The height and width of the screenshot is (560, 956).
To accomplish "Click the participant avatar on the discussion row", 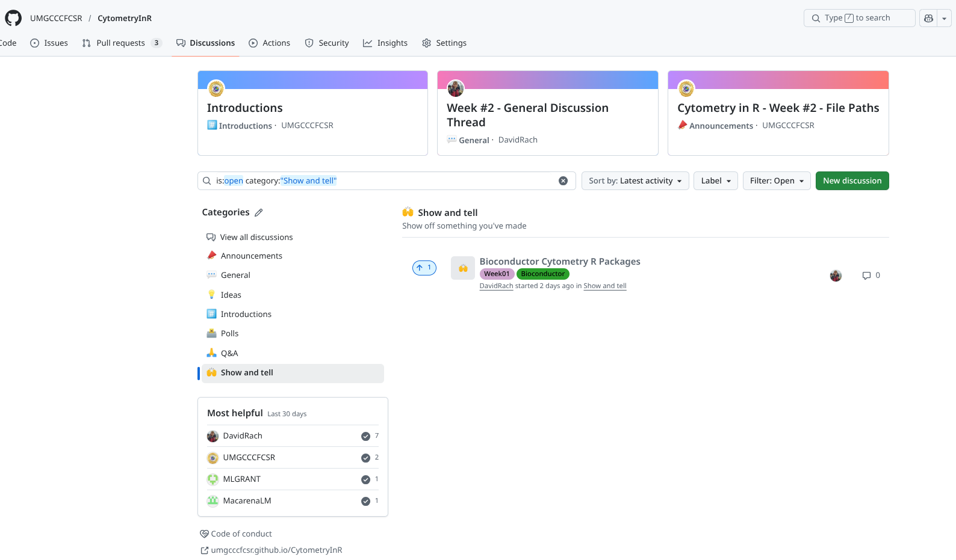I will pyautogui.click(x=836, y=275).
